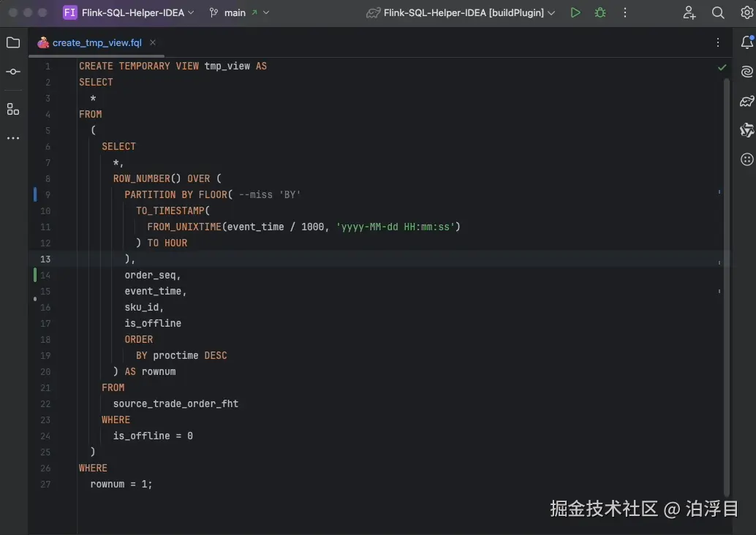This screenshot has height=535, width=756.
Task: Click the 'ORDER' keyword on line 18
Action: [139, 339]
